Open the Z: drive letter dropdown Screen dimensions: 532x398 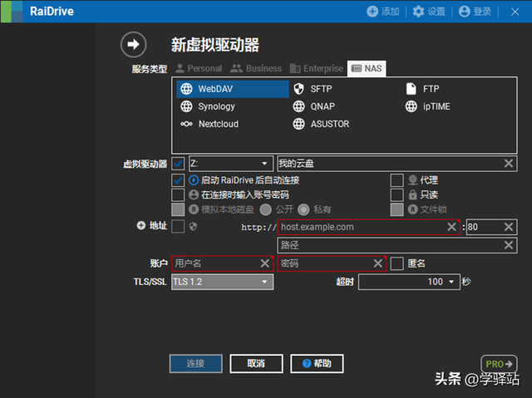231,164
